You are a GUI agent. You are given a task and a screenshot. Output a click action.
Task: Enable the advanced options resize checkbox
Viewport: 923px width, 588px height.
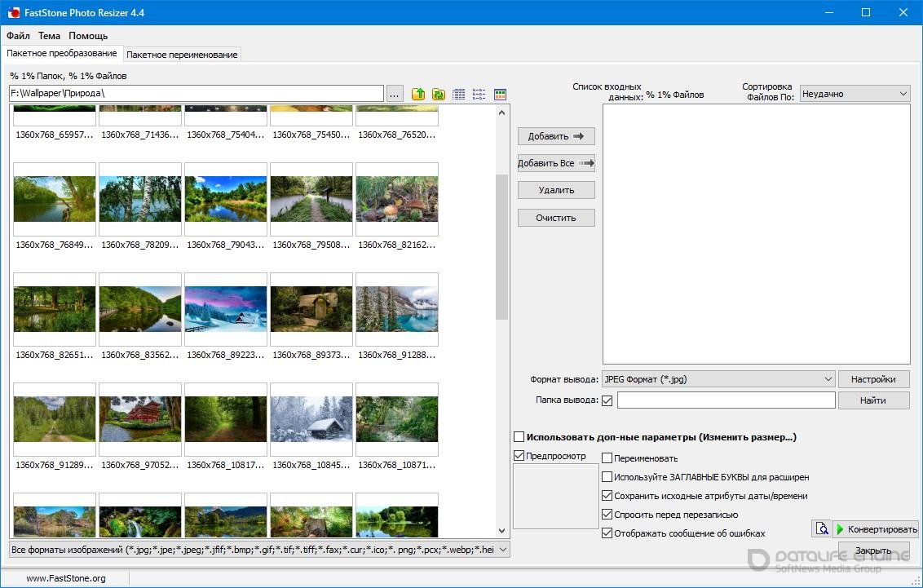[x=519, y=437]
